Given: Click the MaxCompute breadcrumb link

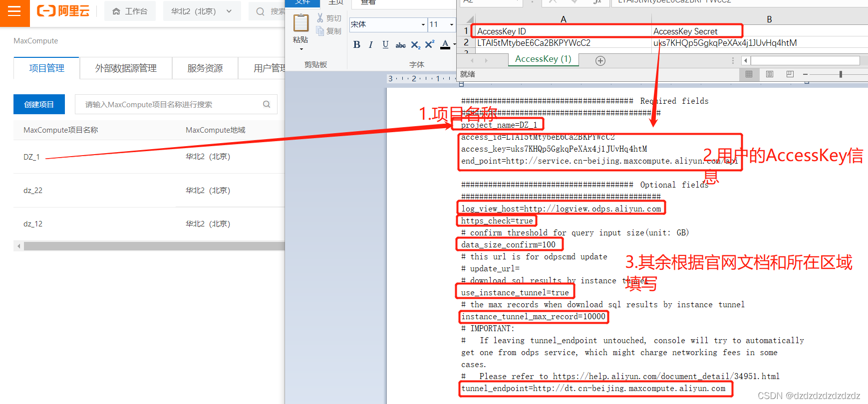Looking at the screenshot, I should pyautogui.click(x=35, y=41).
